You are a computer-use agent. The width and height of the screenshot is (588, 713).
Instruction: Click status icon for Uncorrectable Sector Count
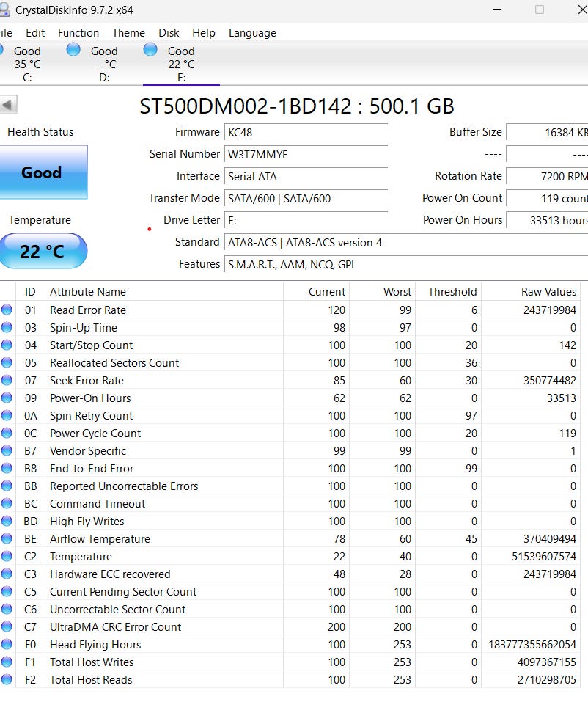click(7, 609)
